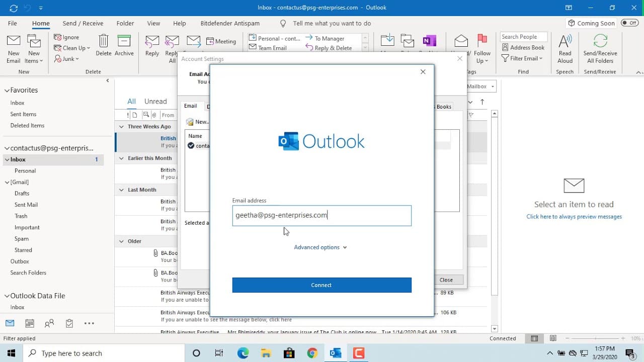Expand Advanced options
644x362 pixels.
320,247
